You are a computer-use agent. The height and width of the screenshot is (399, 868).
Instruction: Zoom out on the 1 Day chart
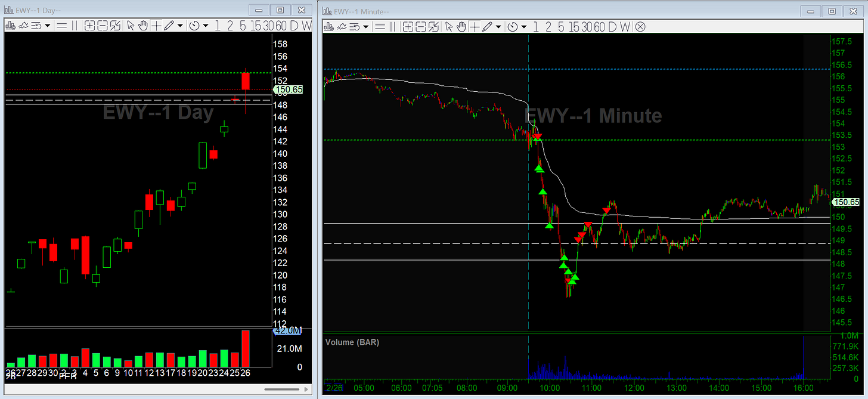[103, 26]
